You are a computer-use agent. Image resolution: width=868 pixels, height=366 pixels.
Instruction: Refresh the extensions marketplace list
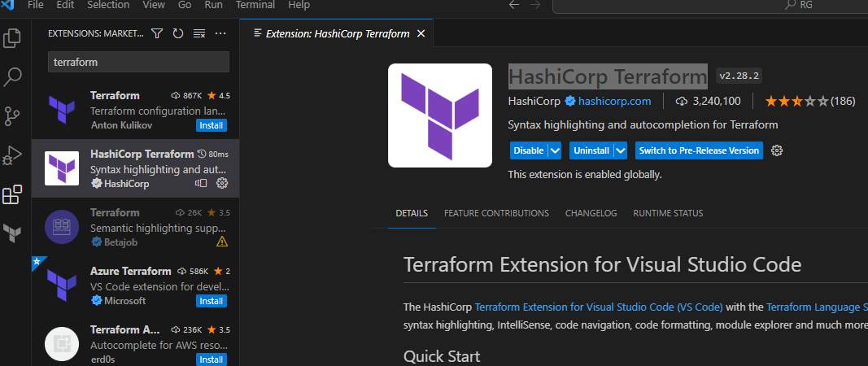point(177,34)
